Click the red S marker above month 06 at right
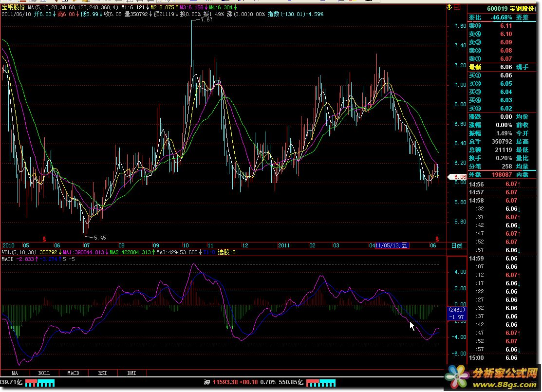 point(437,239)
